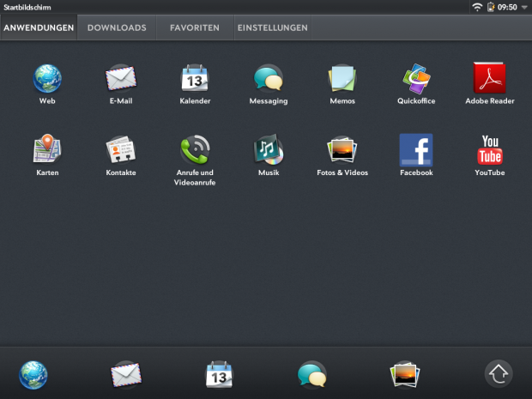
Task: Tap the calendar icon in the bottom dock
Action: [219, 375]
